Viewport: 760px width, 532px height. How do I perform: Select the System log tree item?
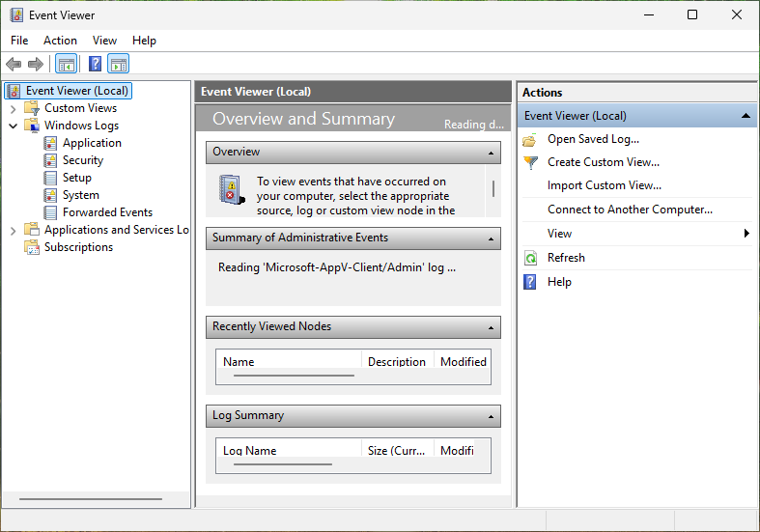[80, 195]
